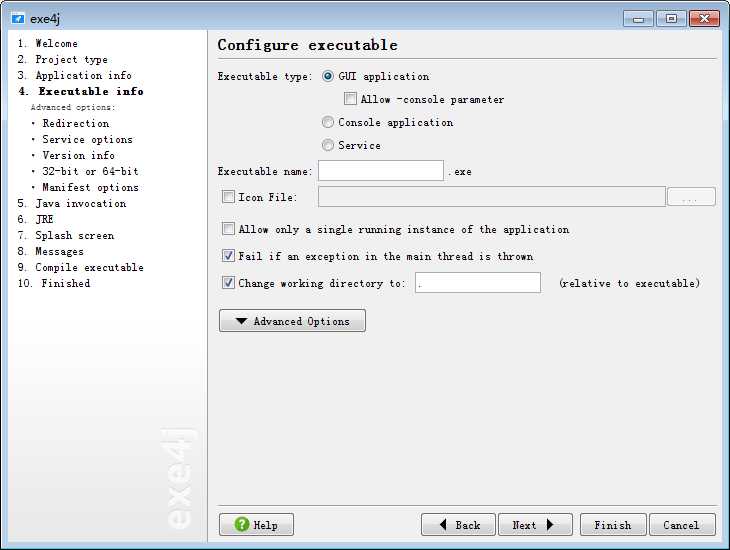The width and height of the screenshot is (730, 550).
Task: Uncheck Fail if exception in main thread
Action: [x=228, y=256]
